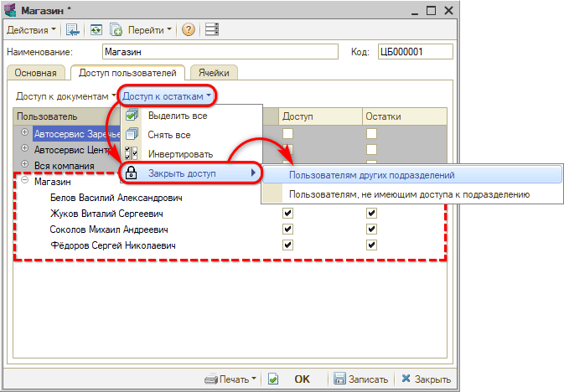The image size is (564, 392).
Task: Click the icon next to Снять все
Action: [132, 135]
